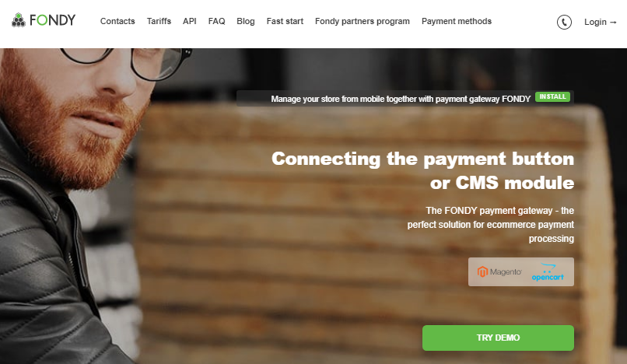Viewport: 627px width, 364px height.
Task: Click the OpenCart logo
Action: pos(548,272)
